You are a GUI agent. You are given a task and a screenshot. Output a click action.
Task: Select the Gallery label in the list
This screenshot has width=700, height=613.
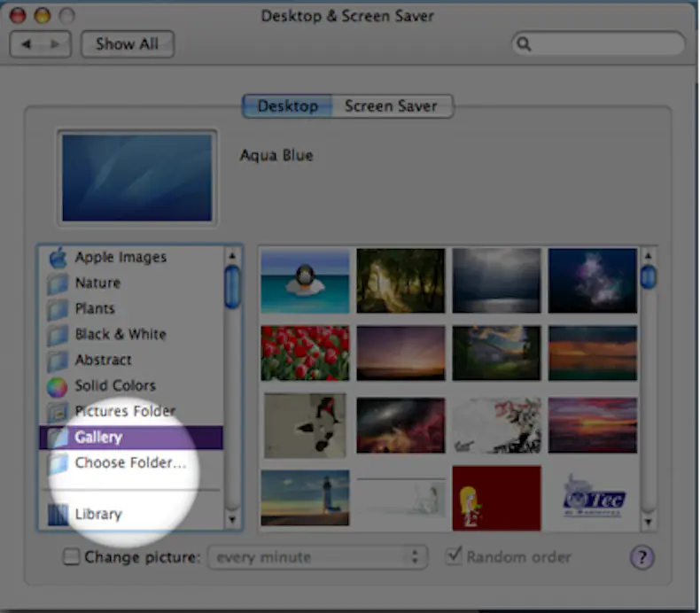pyautogui.click(x=98, y=438)
